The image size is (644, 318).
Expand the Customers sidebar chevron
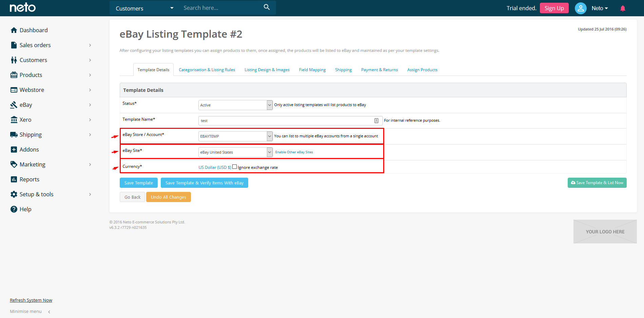click(90, 60)
